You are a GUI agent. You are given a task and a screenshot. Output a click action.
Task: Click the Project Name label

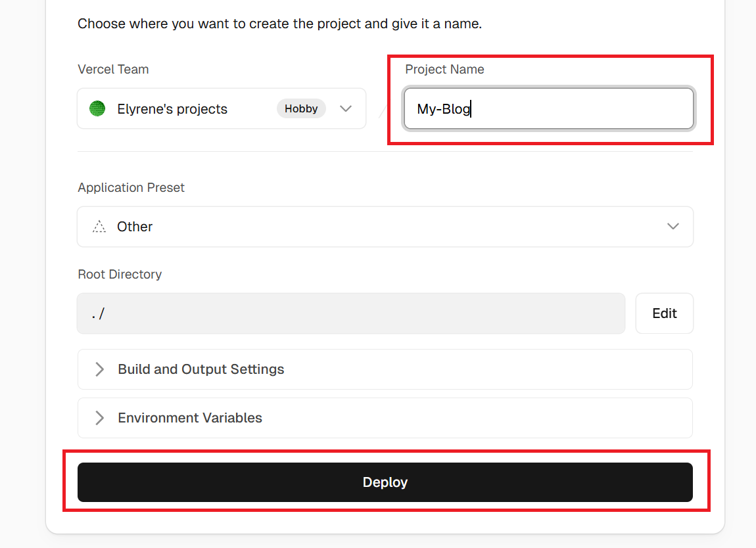point(444,70)
